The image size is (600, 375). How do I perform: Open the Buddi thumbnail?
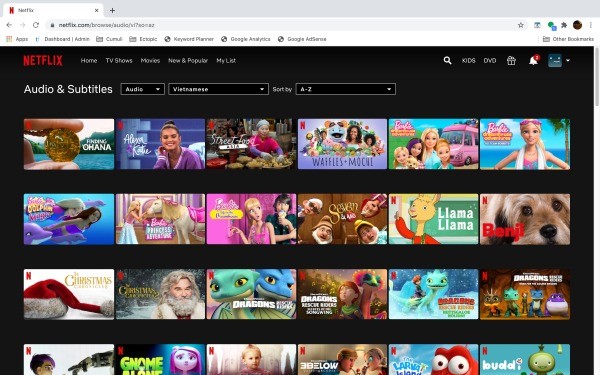(525, 359)
